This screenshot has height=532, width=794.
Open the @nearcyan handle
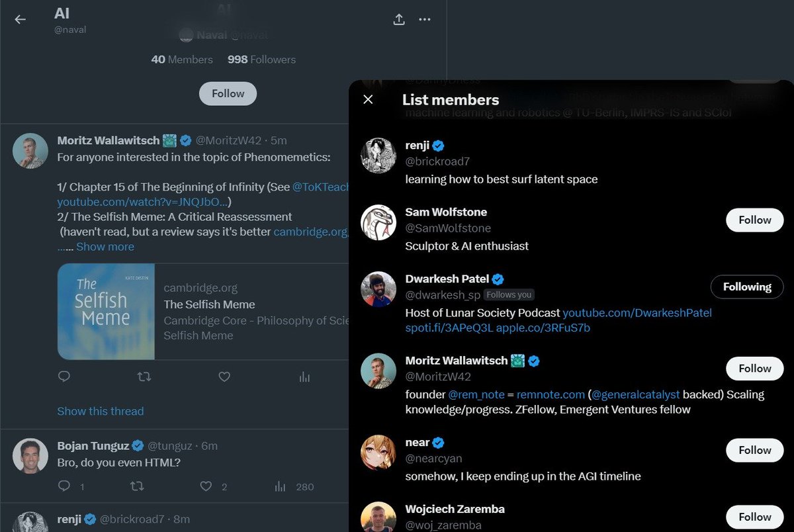coord(433,458)
